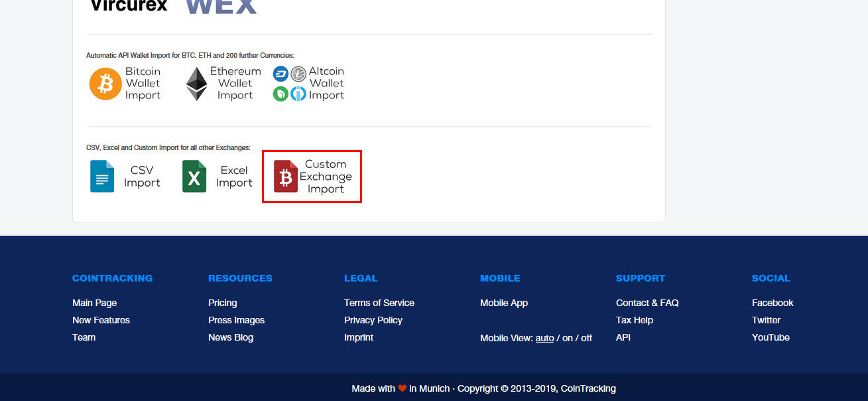868x401 pixels.
Task: Open the Tax Help link
Action: pyautogui.click(x=635, y=320)
